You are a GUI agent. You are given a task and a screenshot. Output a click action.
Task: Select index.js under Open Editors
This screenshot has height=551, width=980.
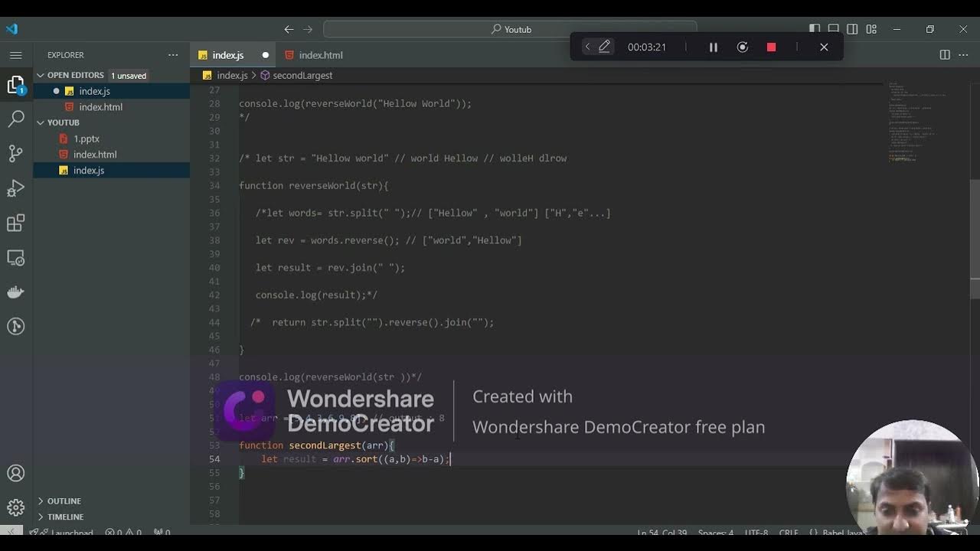point(112,91)
